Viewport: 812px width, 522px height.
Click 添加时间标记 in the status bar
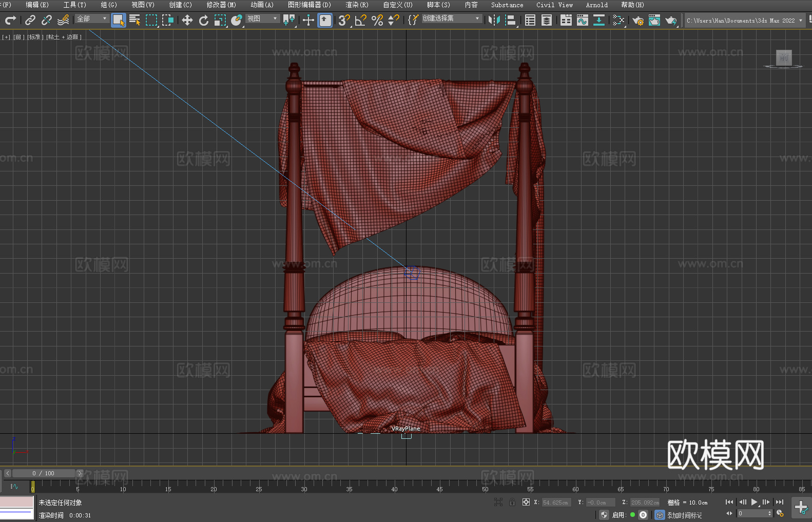point(684,515)
